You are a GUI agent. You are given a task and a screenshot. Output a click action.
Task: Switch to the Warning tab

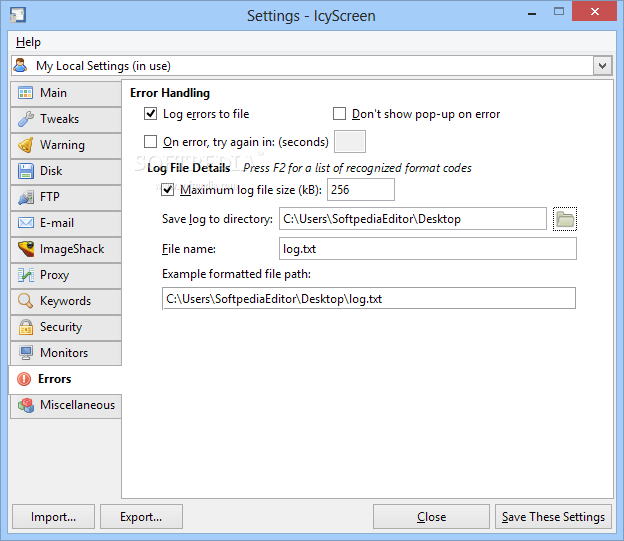pos(66,145)
